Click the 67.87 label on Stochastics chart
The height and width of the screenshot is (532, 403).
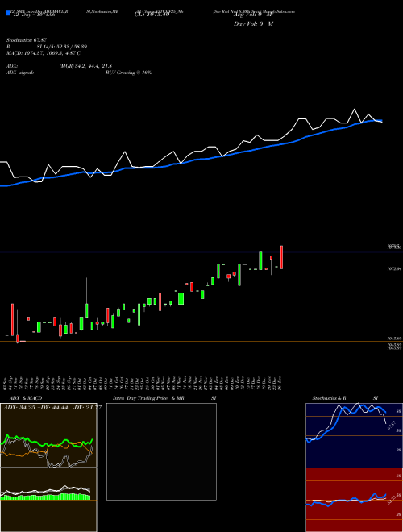coord(391,425)
